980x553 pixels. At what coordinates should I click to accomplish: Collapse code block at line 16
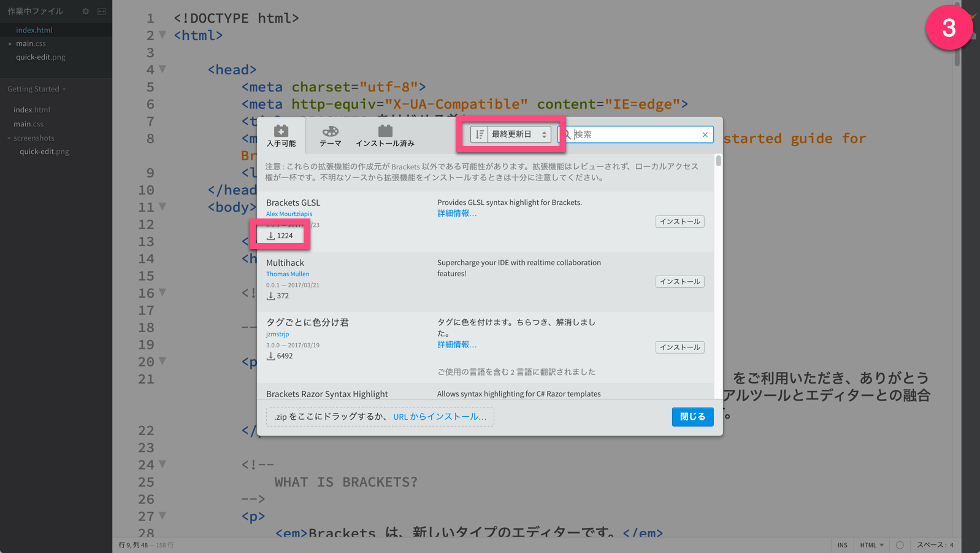point(163,293)
